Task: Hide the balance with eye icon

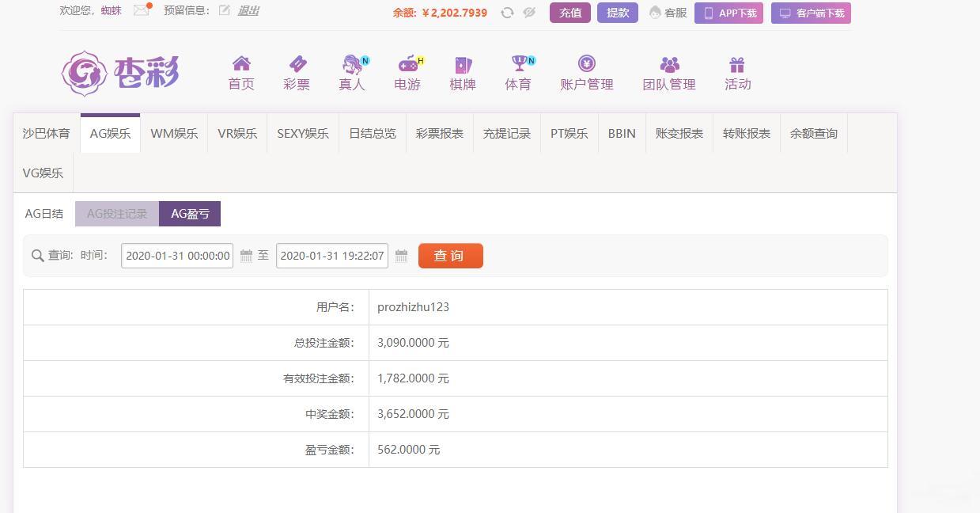Action: coord(529,13)
